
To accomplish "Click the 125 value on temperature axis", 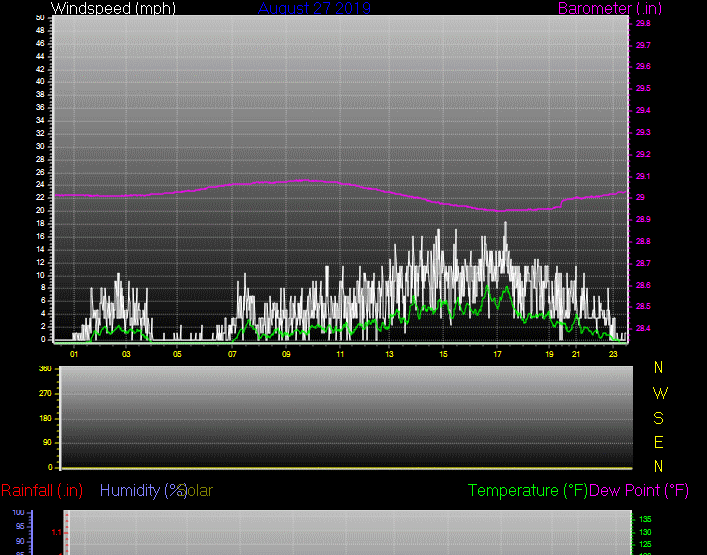I will click(646, 545).
